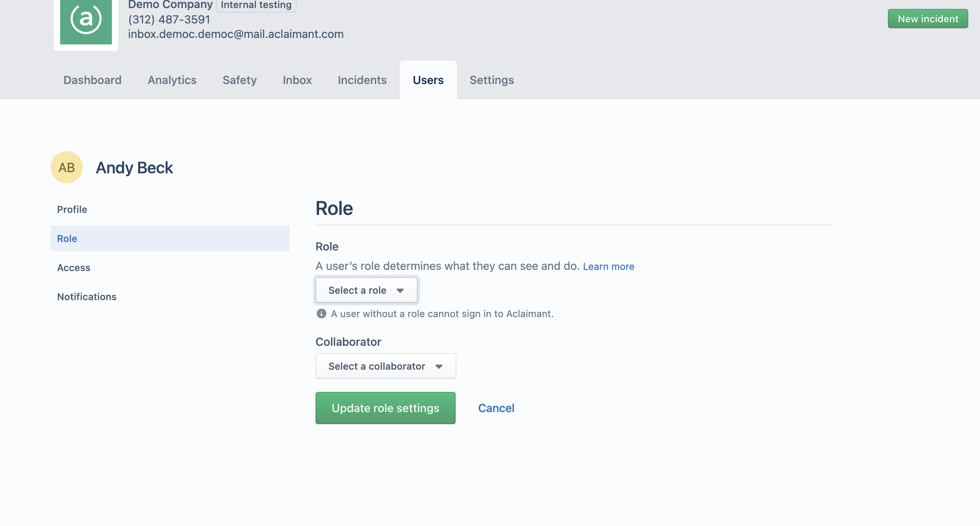Viewport: 980px width, 526px height.
Task: Switch to the Safety tab
Action: pos(240,80)
